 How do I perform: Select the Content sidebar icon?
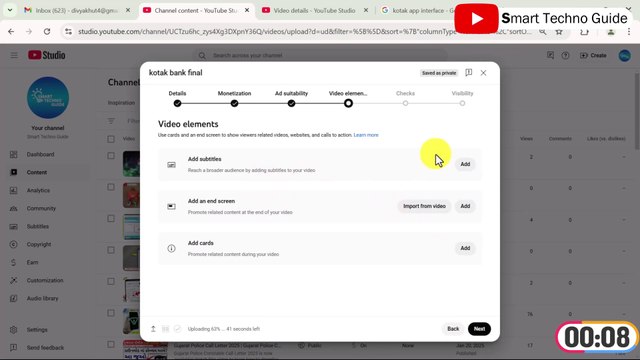pyautogui.click(x=13, y=172)
